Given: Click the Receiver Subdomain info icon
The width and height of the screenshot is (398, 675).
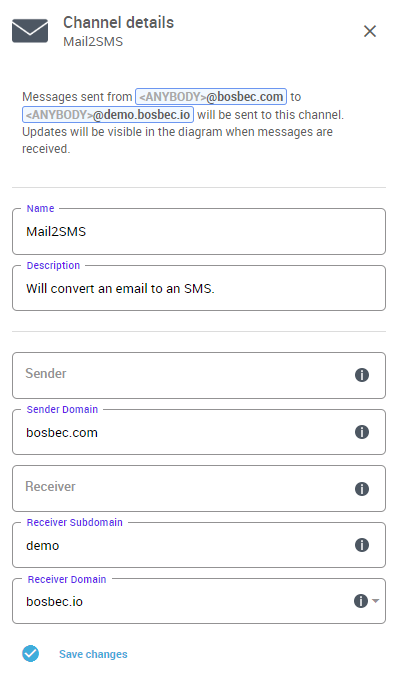Looking at the screenshot, I should point(361,545).
